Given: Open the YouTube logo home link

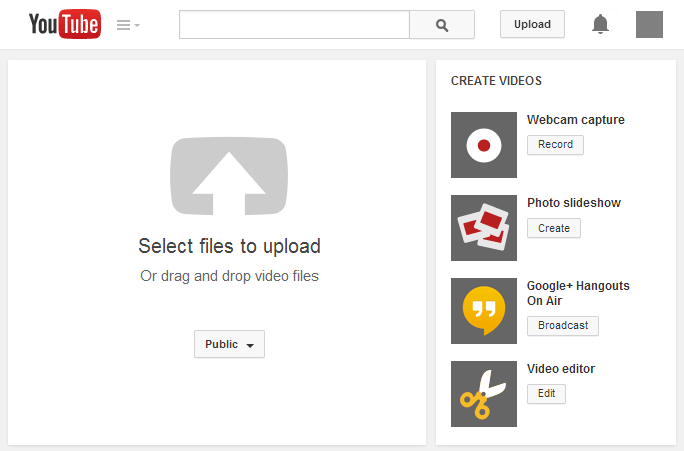Looking at the screenshot, I should 65,24.
